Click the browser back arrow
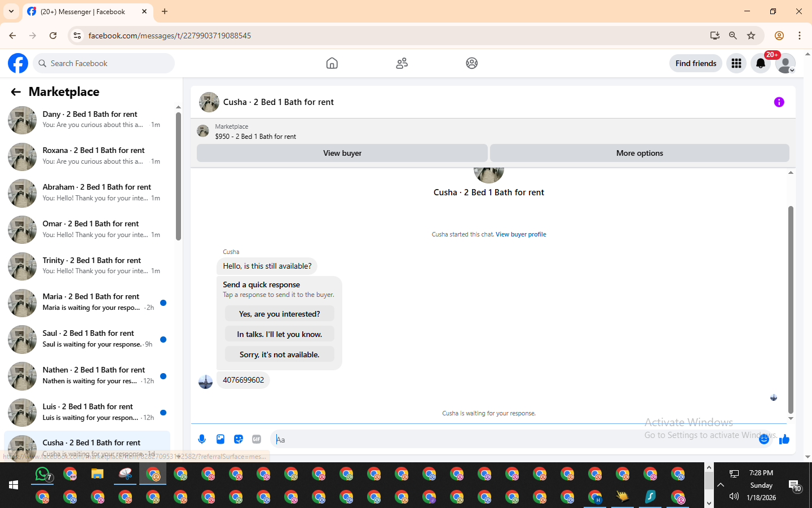The image size is (812, 508). [12, 36]
